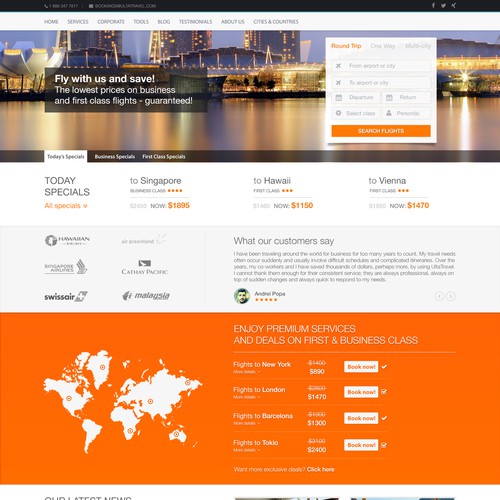Click the To airport or city field
The width and height of the screenshot is (500, 500).
(x=381, y=82)
